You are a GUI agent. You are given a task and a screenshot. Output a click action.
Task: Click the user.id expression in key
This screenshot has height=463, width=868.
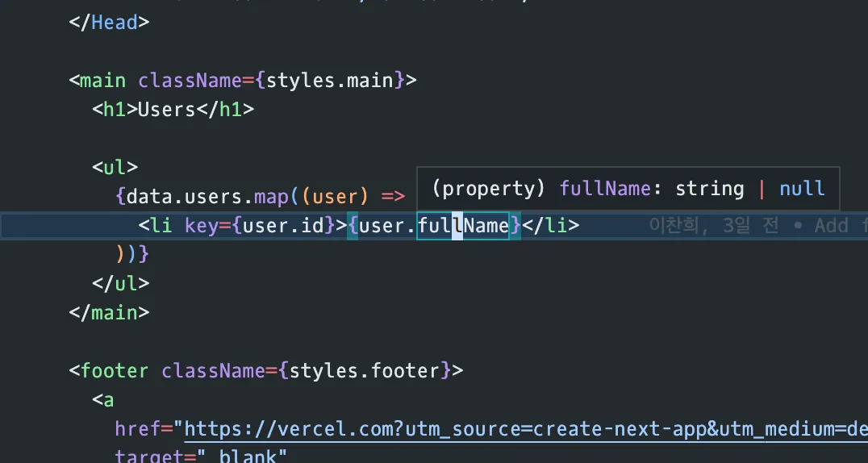[283, 225]
